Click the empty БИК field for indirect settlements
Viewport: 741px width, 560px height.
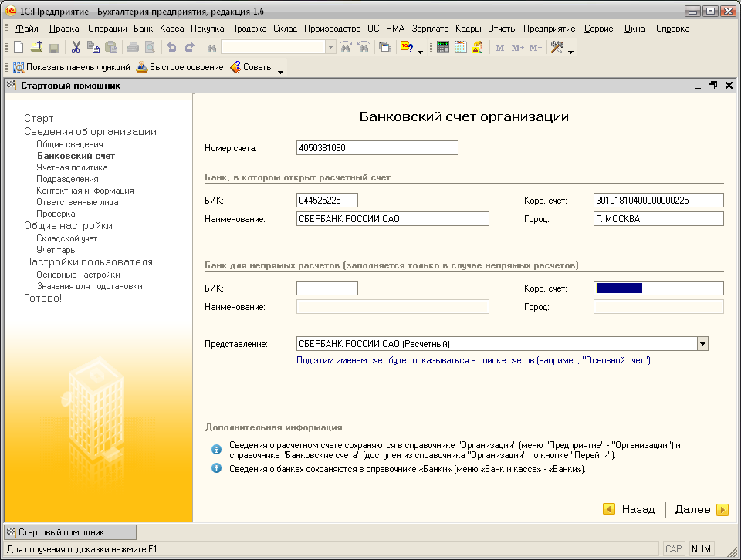pos(327,288)
